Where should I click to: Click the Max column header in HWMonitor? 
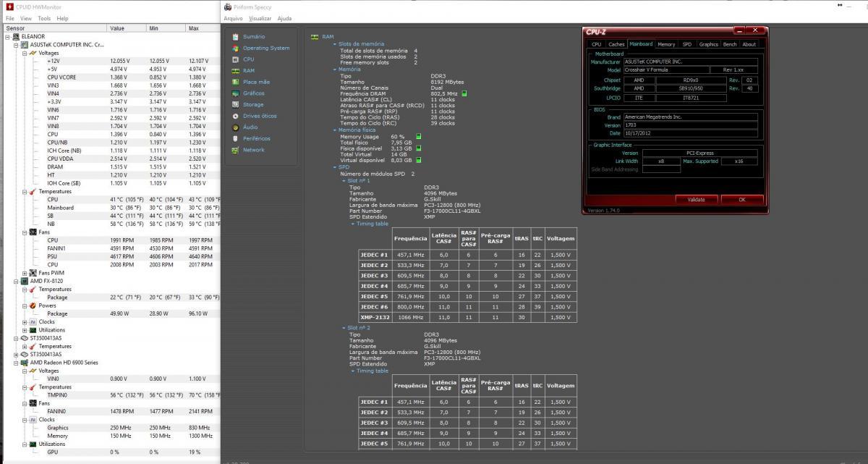(x=203, y=28)
